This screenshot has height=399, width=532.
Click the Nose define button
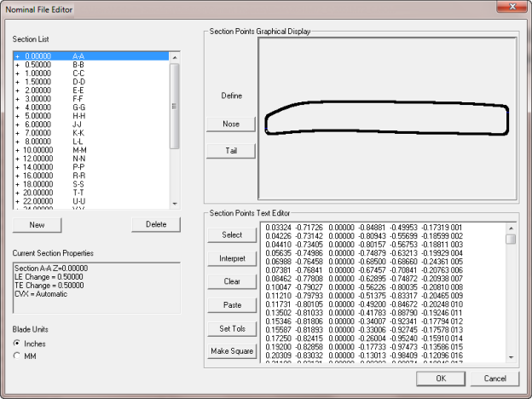[230, 124]
